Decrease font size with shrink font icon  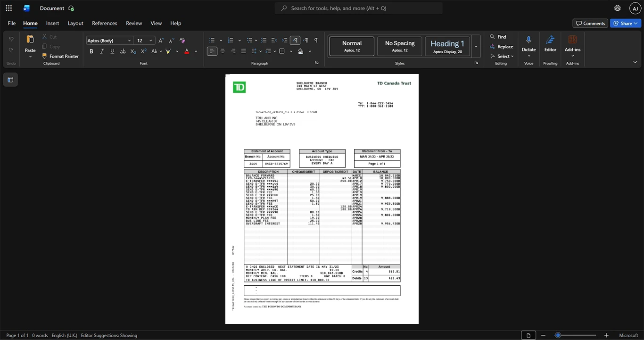tap(172, 41)
